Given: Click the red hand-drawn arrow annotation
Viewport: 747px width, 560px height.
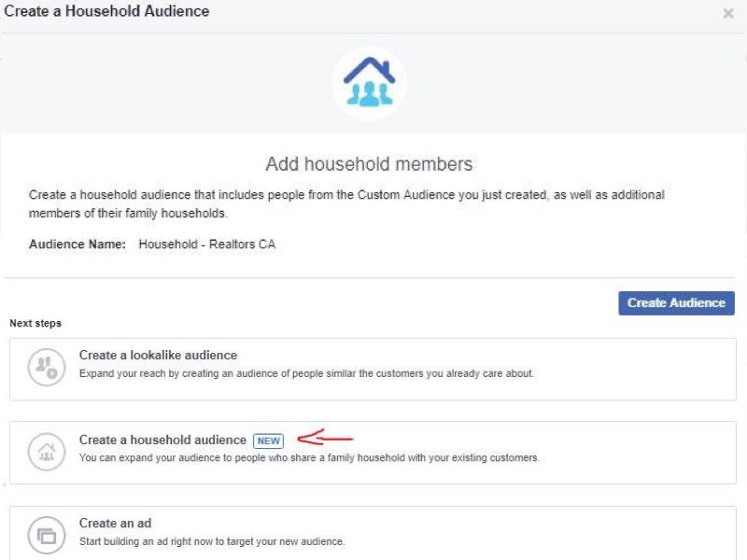Looking at the screenshot, I should click(324, 437).
